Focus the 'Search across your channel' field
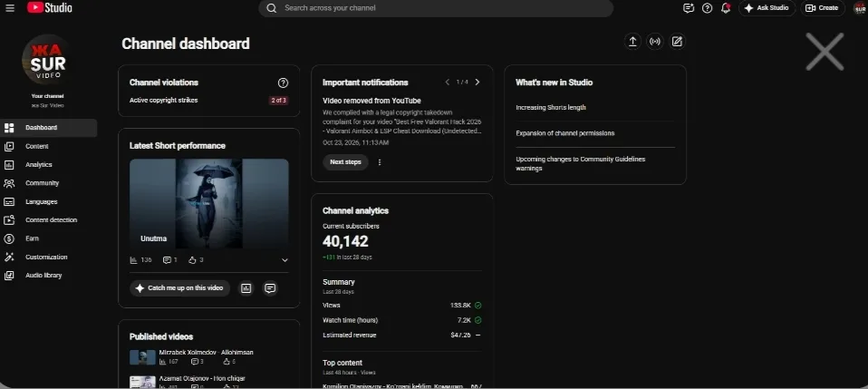 click(436, 8)
